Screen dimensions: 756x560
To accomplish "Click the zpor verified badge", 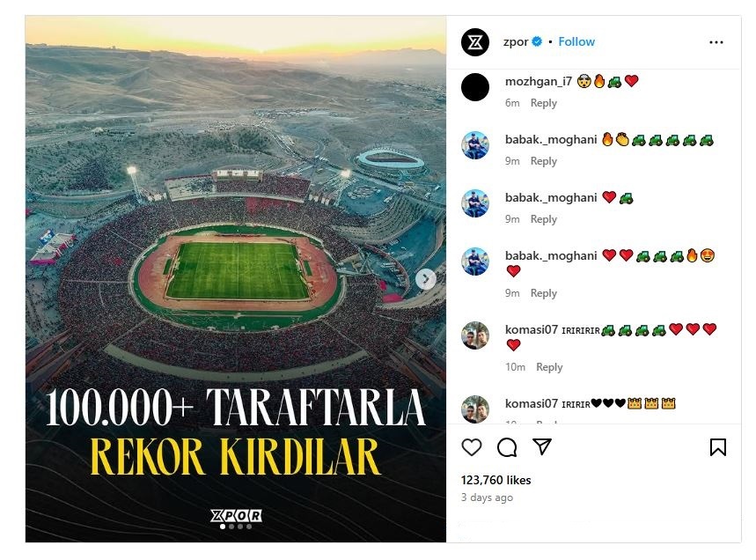I will coord(537,42).
